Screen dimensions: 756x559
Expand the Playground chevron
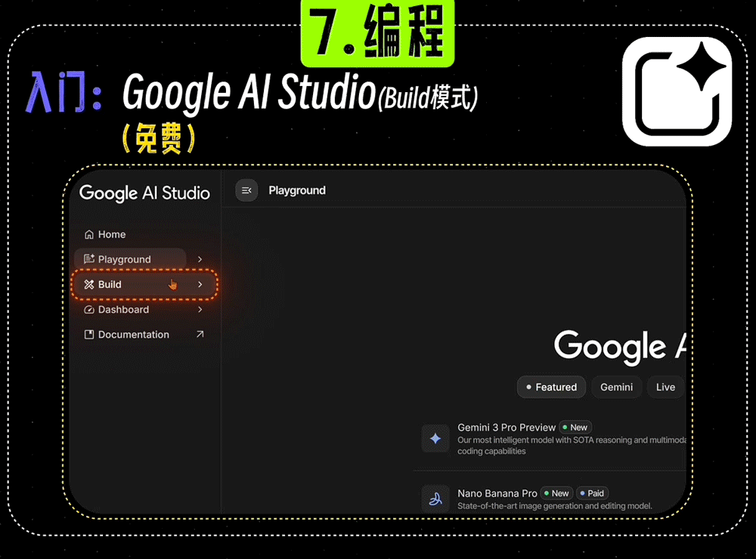[x=200, y=259]
